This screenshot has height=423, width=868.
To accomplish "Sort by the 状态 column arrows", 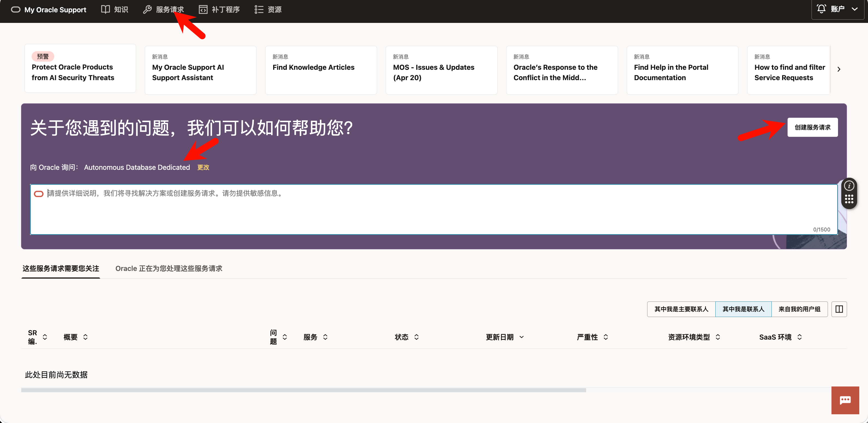I will pyautogui.click(x=417, y=337).
